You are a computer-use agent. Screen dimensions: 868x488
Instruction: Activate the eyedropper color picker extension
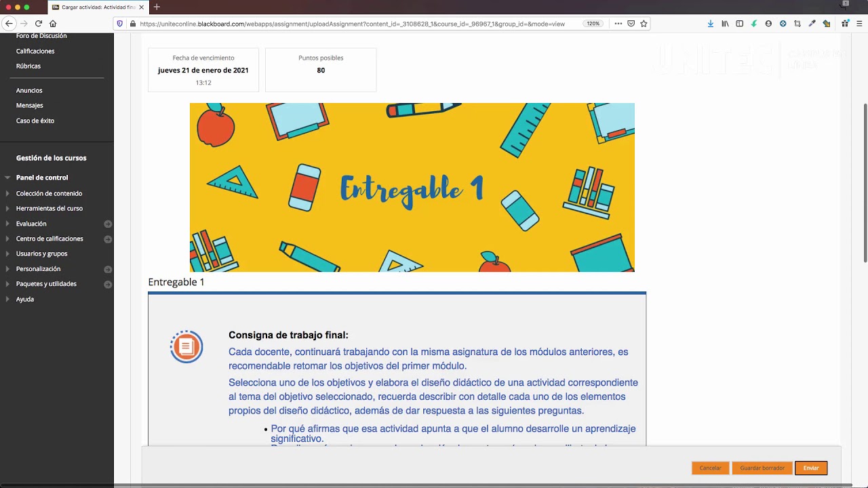click(x=812, y=23)
